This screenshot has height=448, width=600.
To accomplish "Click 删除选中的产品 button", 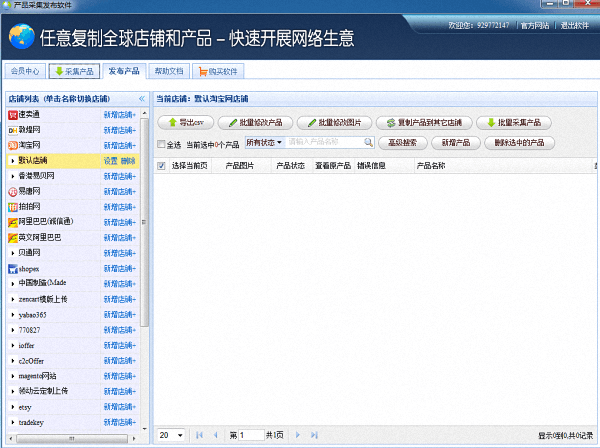I will pyautogui.click(x=519, y=143).
